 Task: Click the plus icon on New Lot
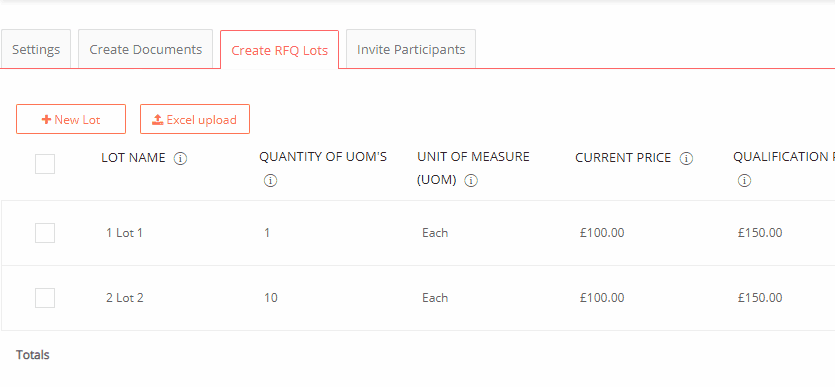tap(46, 120)
